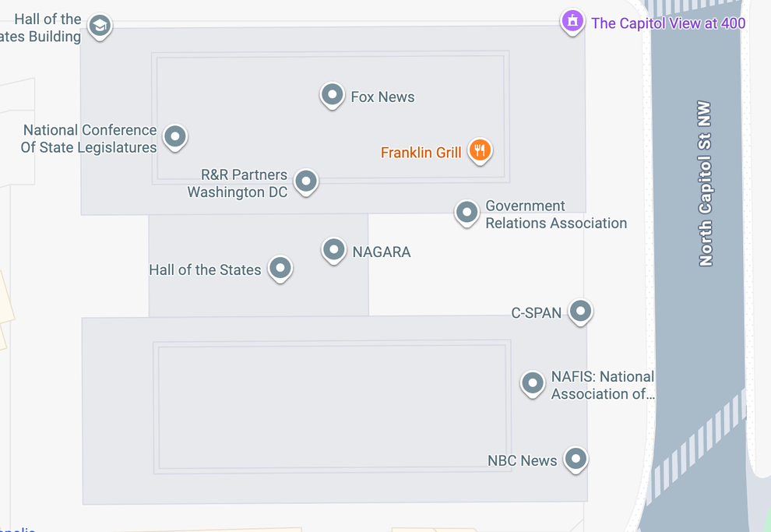Click the R&R Partners Washington DC pin

click(306, 181)
